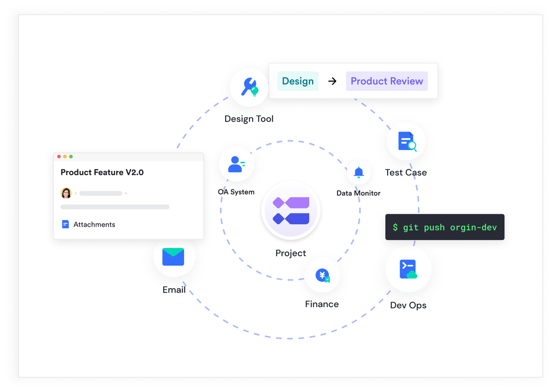Click the git push command in the terminal
Image resolution: width=554 pixels, height=392 pixels.
(444, 227)
